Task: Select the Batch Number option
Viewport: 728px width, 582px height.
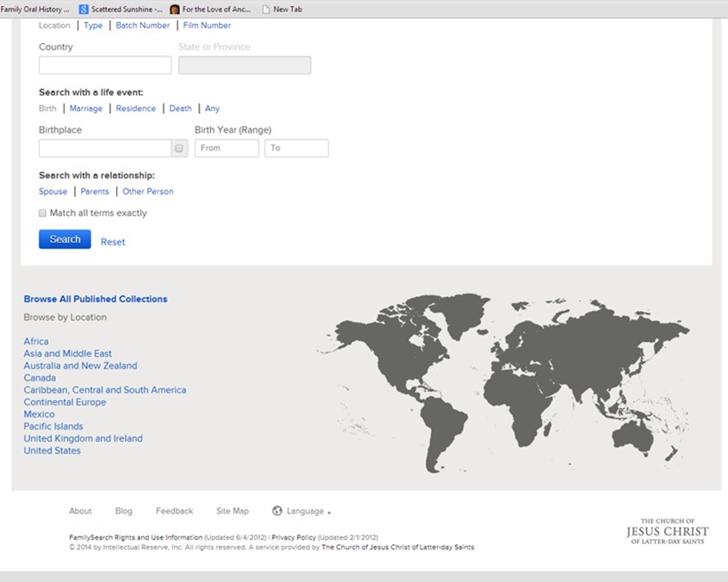Action: pos(142,26)
